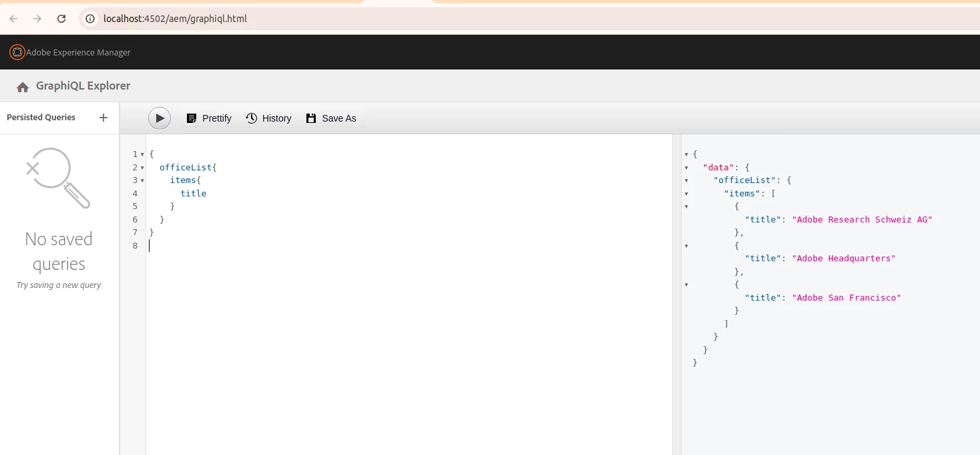
Task: Collapse the officeList fold arrow on line 2
Action: coord(142,168)
